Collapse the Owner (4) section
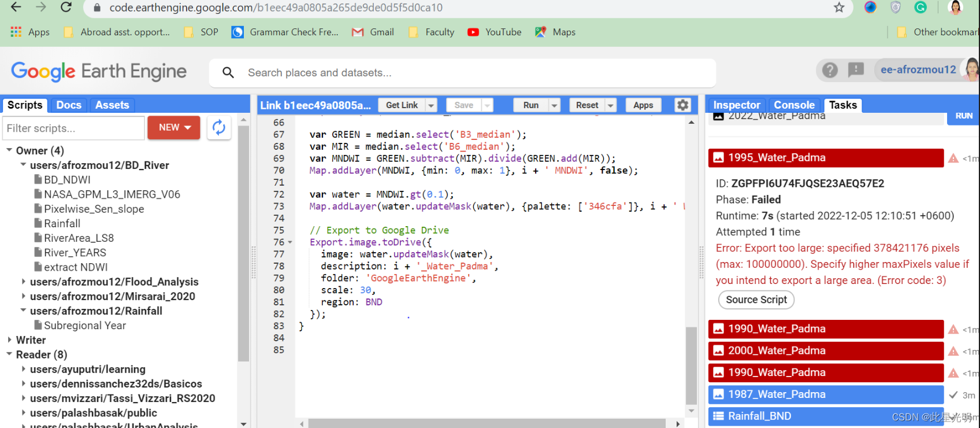Image resolution: width=980 pixels, height=428 pixels. coord(9,150)
